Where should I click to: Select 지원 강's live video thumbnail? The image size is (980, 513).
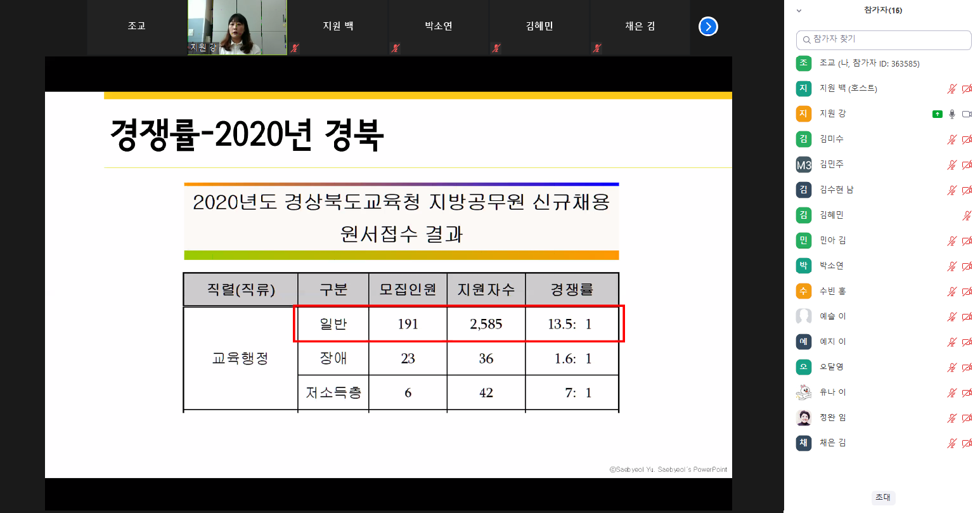pos(237,27)
